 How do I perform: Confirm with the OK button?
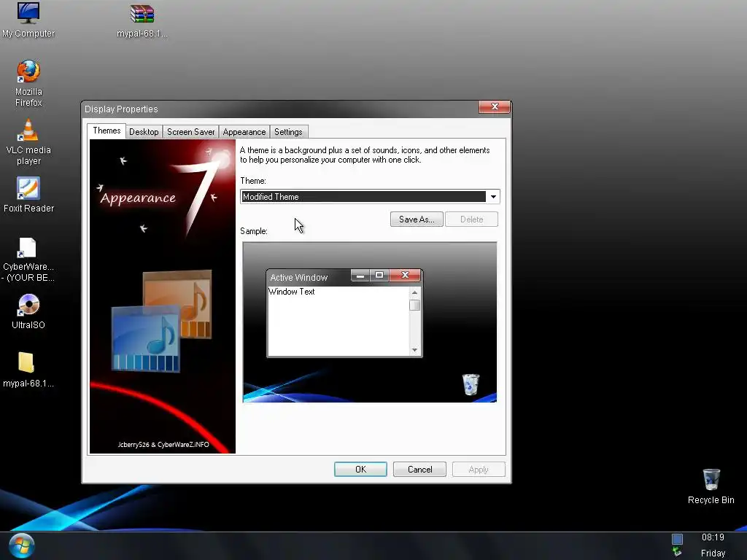pos(360,469)
